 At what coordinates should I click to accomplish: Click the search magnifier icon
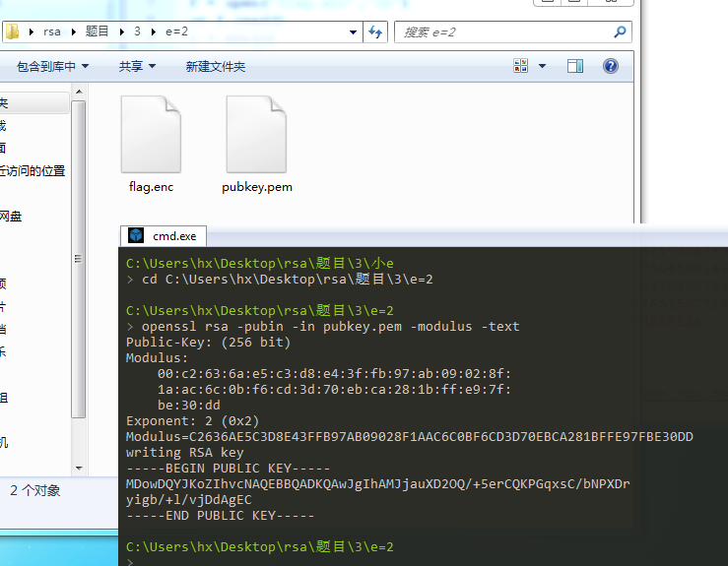620,32
